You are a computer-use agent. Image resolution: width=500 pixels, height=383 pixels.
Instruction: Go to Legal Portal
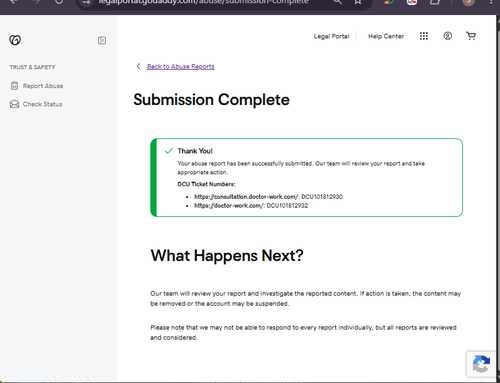pos(331,36)
